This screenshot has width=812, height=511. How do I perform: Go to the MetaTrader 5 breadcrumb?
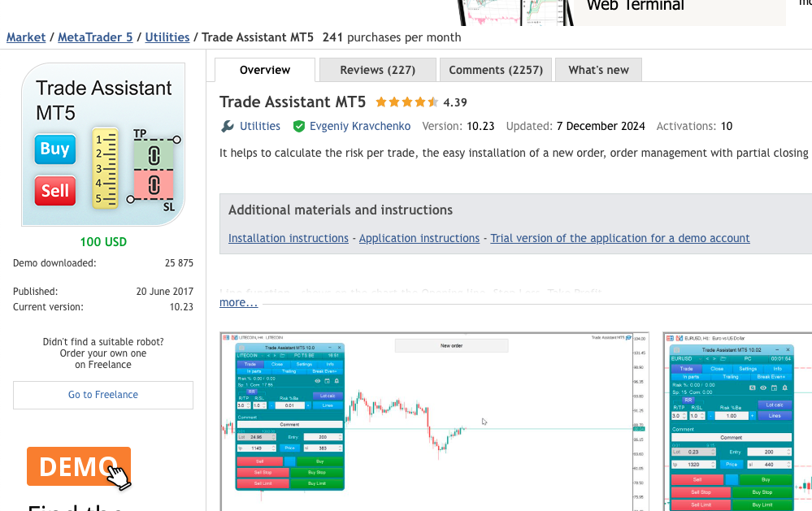95,37
